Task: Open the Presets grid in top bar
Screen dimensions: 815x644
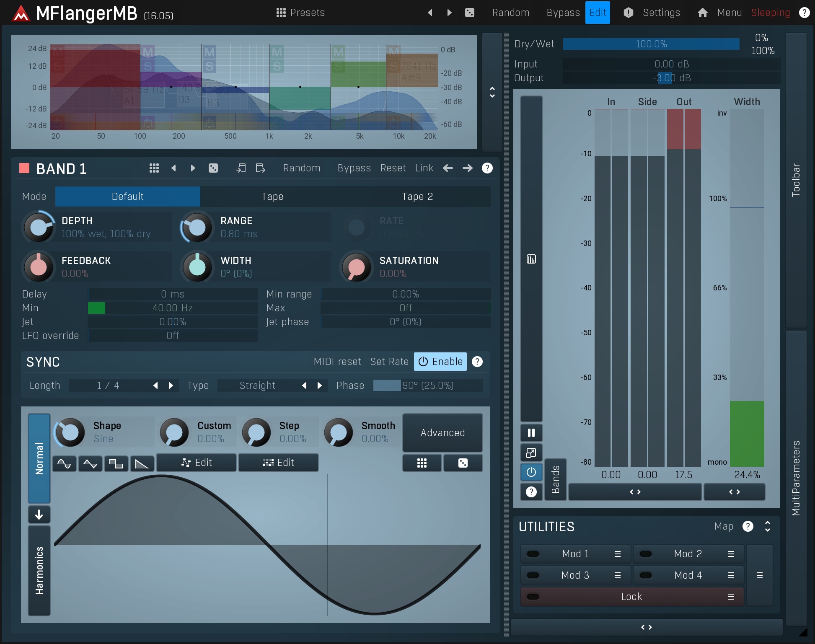Action: click(x=300, y=13)
